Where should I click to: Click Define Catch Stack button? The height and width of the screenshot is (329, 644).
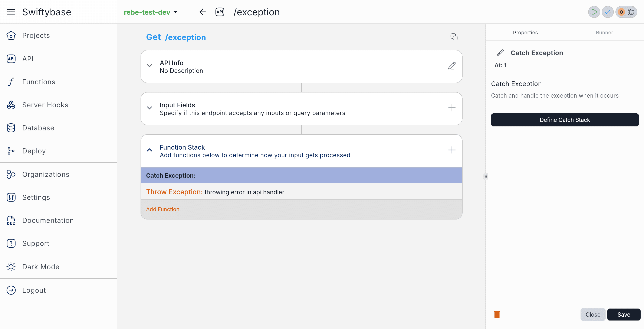coord(565,120)
